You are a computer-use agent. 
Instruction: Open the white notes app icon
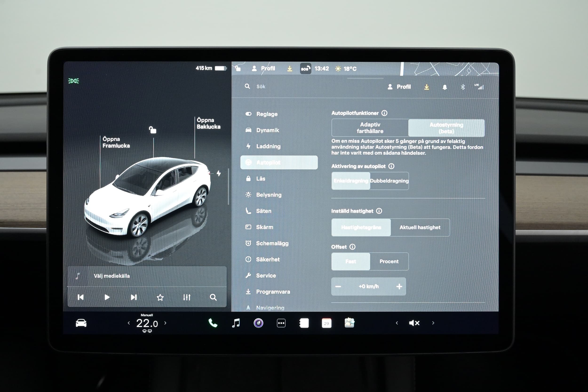pos(304,323)
